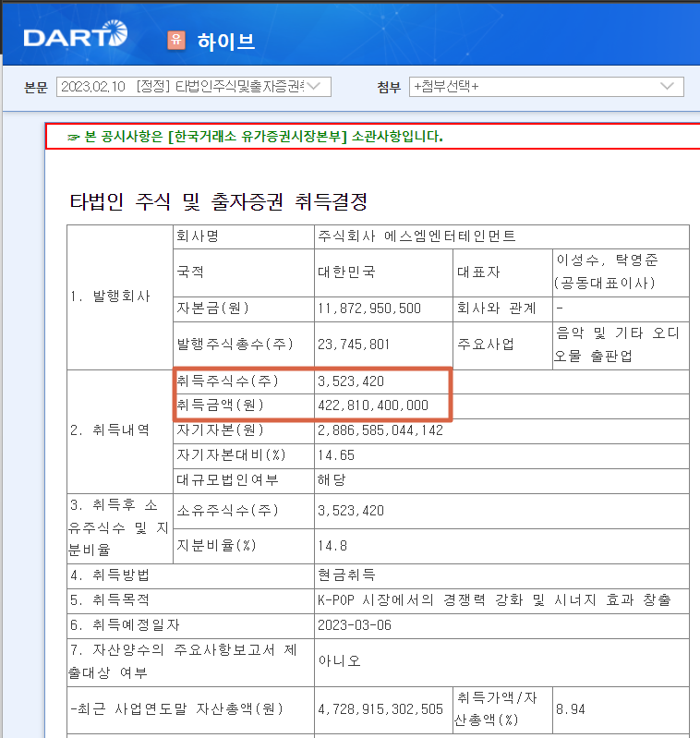700x738 pixels.
Task: Open the 본문 document selection dropdown
Action: tap(194, 87)
